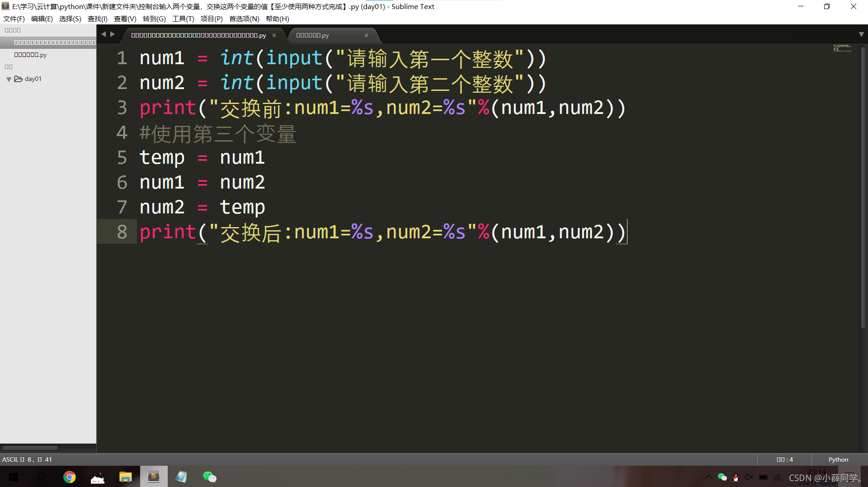Place cursor on 'num2 = temp' line

pos(202,208)
